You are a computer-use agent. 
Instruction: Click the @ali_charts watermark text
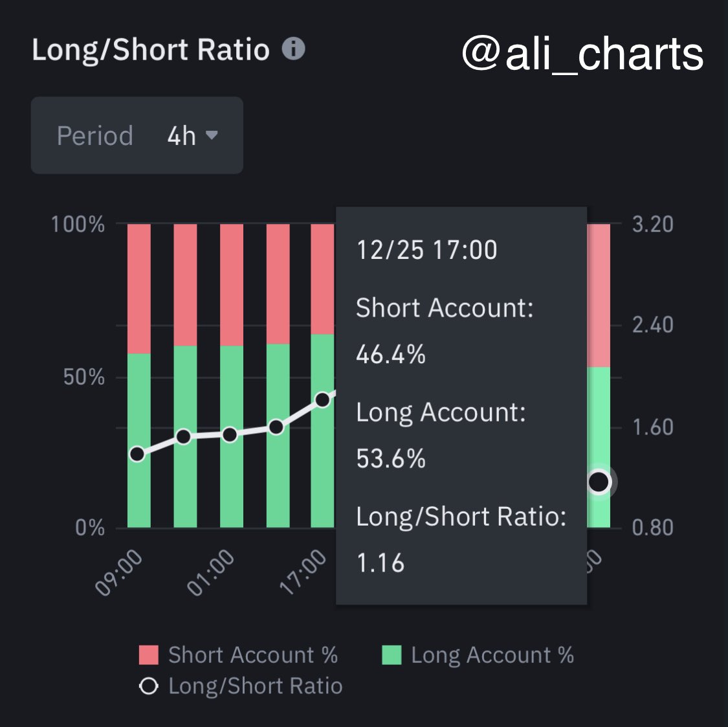582,54
